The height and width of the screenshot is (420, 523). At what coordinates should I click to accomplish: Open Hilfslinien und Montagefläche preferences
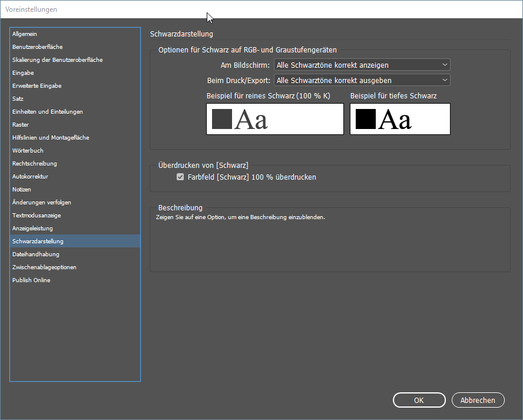tap(75, 138)
